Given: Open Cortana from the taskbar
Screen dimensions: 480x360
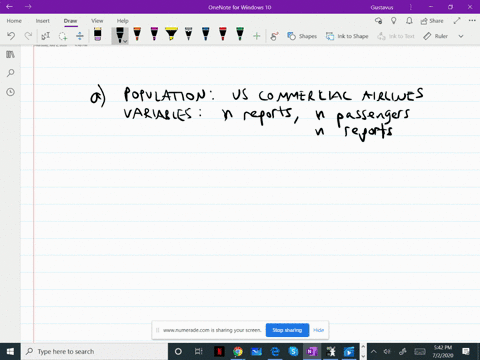Looking at the screenshot, I should click(x=178, y=351).
